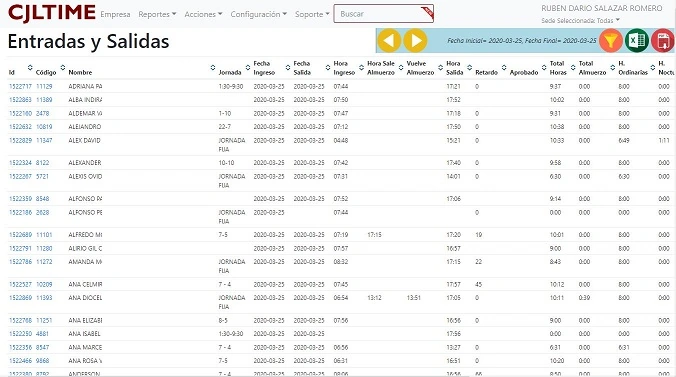Viewport: 676px width, 377px height.
Task: Open record Id 1522863
Action: 20,100
